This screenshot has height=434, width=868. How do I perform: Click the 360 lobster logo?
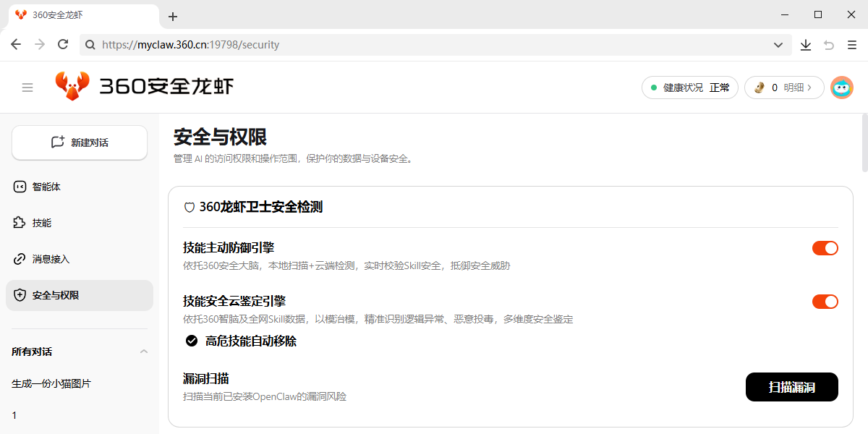click(72, 87)
